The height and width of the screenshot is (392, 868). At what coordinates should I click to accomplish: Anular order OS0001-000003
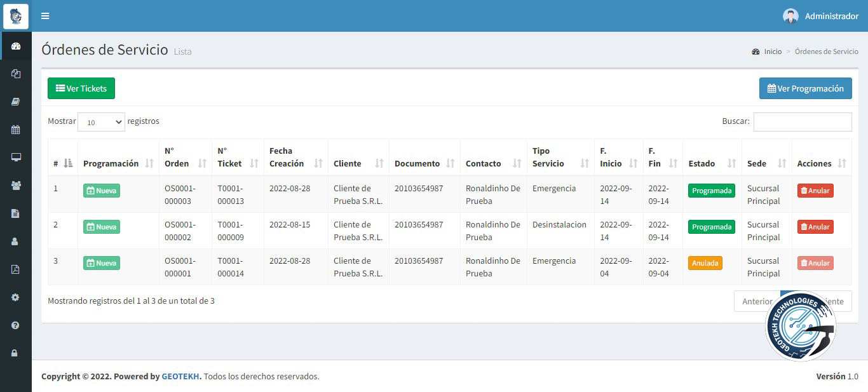[815, 191]
